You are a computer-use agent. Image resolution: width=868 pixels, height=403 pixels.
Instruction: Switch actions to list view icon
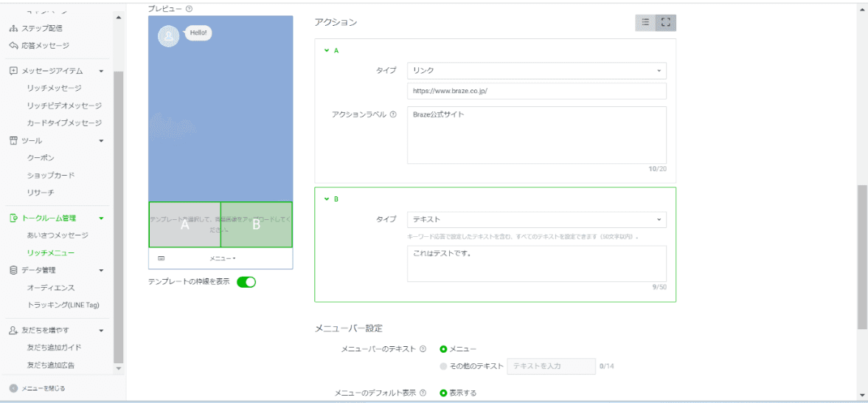(646, 23)
